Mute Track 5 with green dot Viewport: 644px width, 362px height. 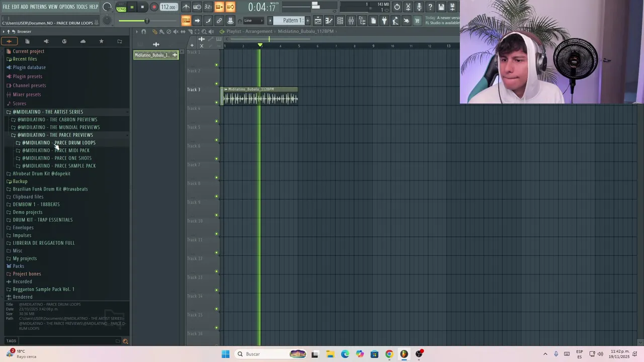click(217, 140)
